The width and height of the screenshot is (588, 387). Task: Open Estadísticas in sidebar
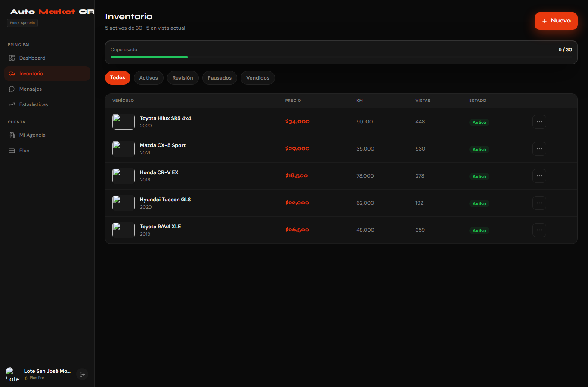[x=47, y=104]
